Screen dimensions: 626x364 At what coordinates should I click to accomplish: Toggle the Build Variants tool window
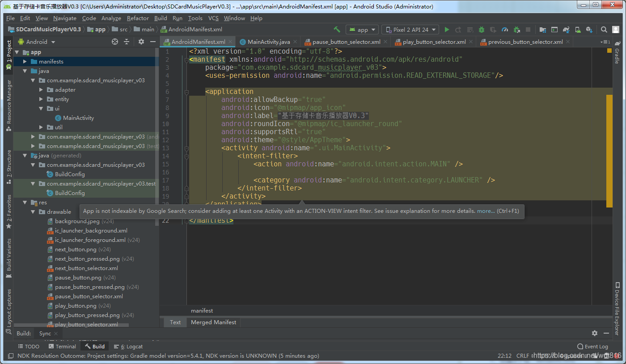point(8,258)
